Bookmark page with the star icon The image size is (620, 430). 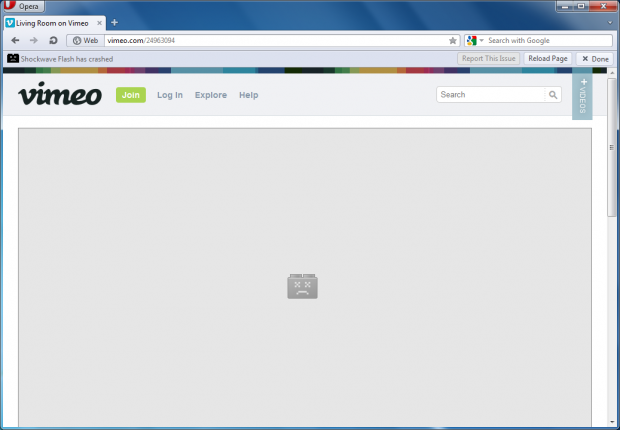pyautogui.click(x=453, y=41)
